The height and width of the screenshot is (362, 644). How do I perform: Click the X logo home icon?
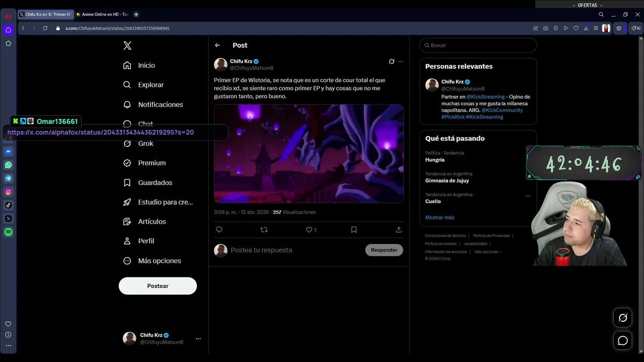[127, 46]
